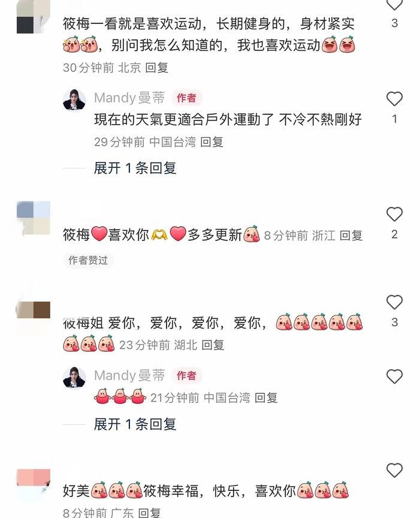Viewport: 420px width, 518px height.
Task: Open Mandy曼蒂 username on weather reply
Action: tap(129, 98)
